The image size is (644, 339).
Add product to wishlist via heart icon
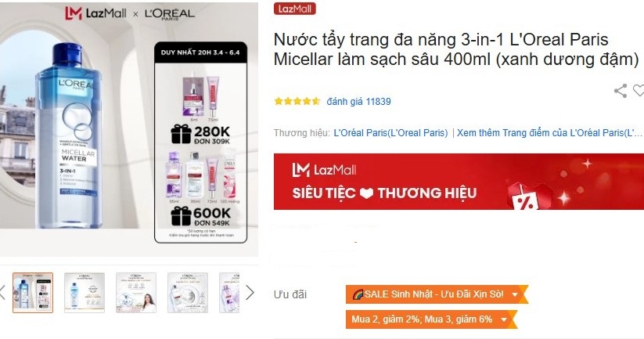pyautogui.click(x=639, y=90)
